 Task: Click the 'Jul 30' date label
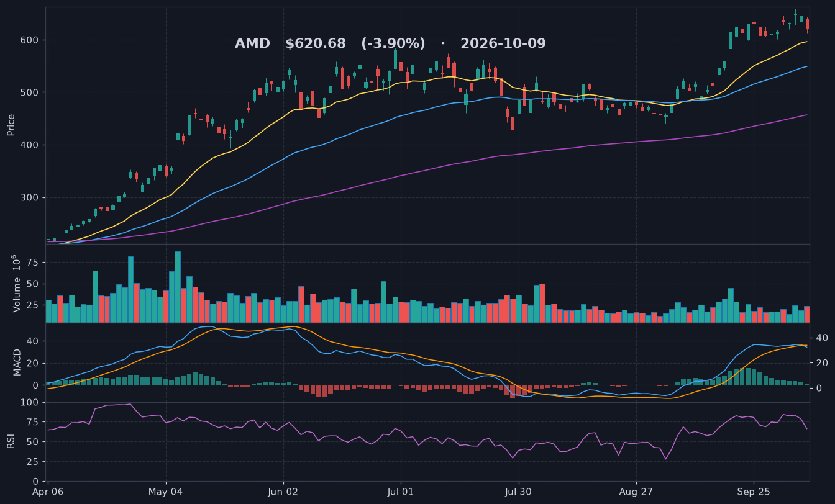coord(518,492)
